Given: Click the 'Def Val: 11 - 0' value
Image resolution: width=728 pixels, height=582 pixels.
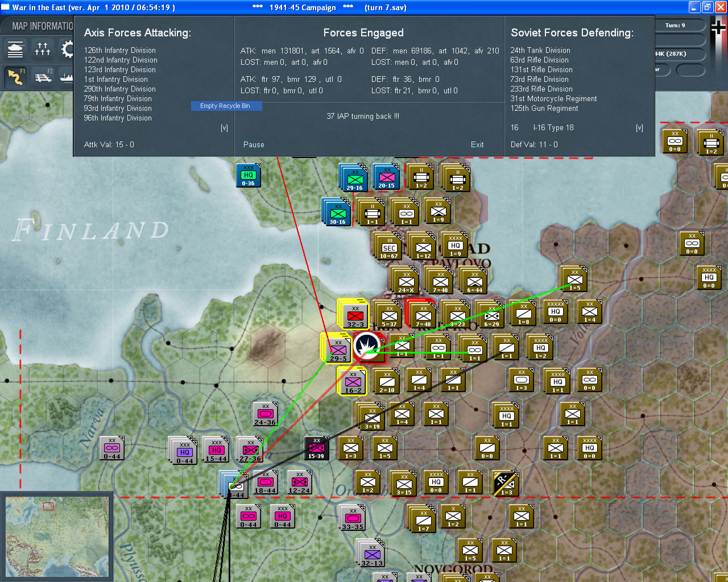Looking at the screenshot, I should 534,145.
